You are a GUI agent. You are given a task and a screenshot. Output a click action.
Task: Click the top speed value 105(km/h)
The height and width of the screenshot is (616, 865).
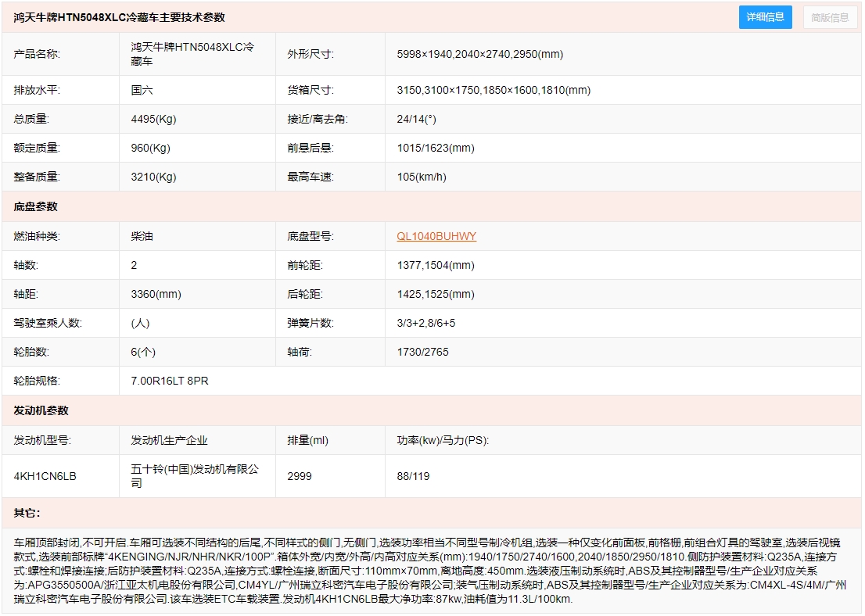coord(422,177)
